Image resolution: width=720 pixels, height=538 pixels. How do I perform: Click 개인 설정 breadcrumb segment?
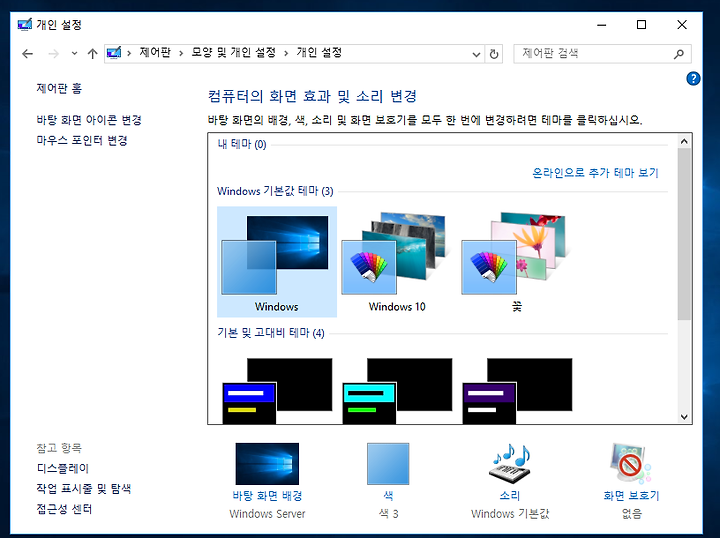click(x=319, y=53)
